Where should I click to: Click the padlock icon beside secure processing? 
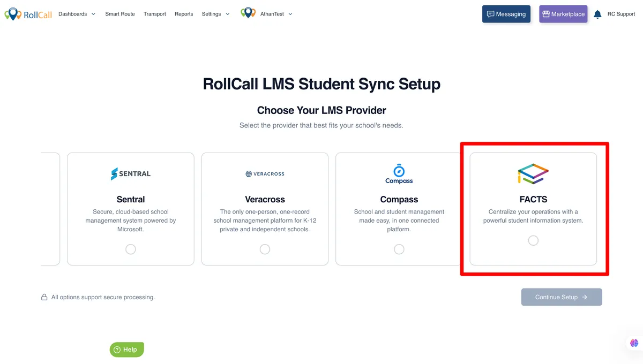click(x=44, y=297)
